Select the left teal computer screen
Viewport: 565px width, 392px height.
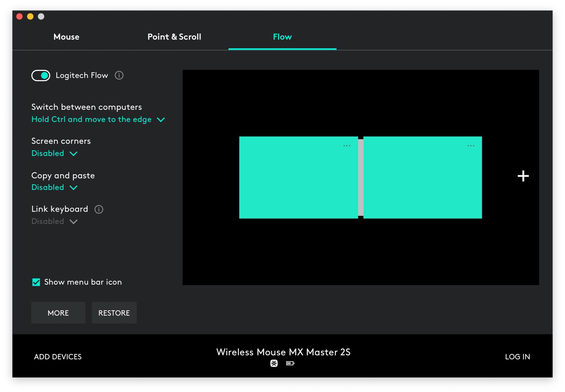(298, 178)
